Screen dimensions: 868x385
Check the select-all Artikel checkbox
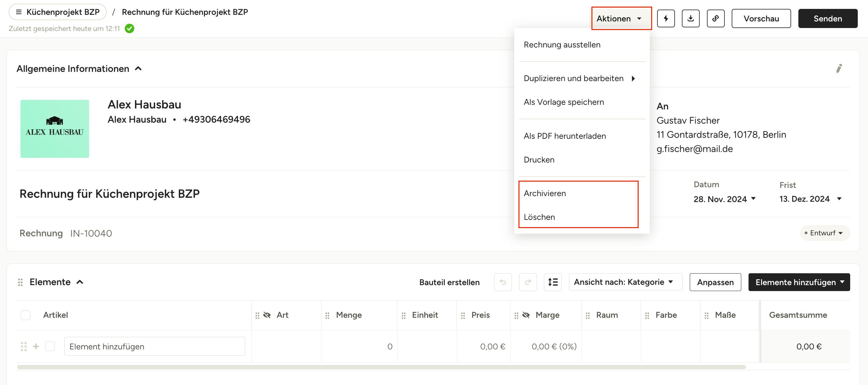pyautogui.click(x=26, y=315)
